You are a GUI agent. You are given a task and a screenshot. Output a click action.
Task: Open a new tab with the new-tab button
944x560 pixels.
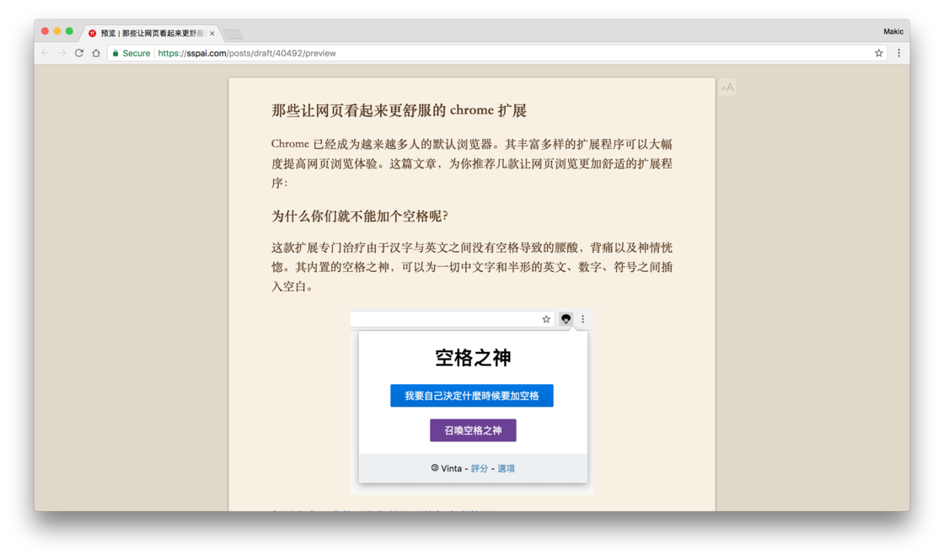[233, 34]
